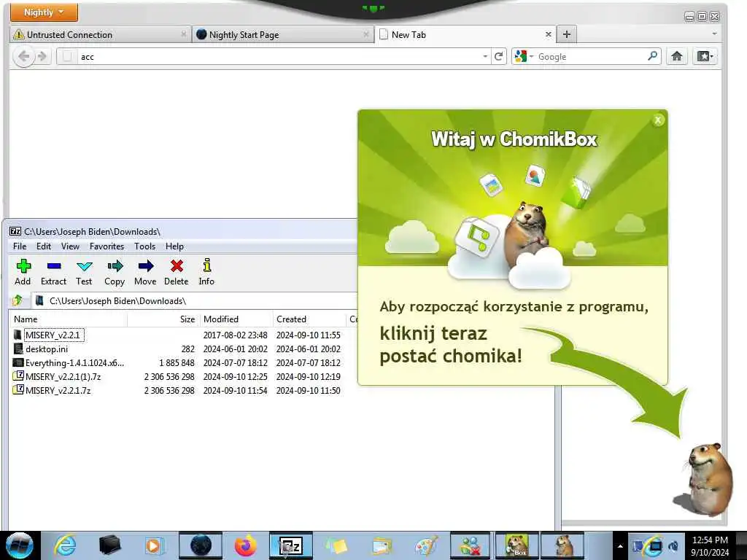Image resolution: width=747 pixels, height=560 pixels.
Task: Open the File menu in 7-Zip
Action: [20, 246]
